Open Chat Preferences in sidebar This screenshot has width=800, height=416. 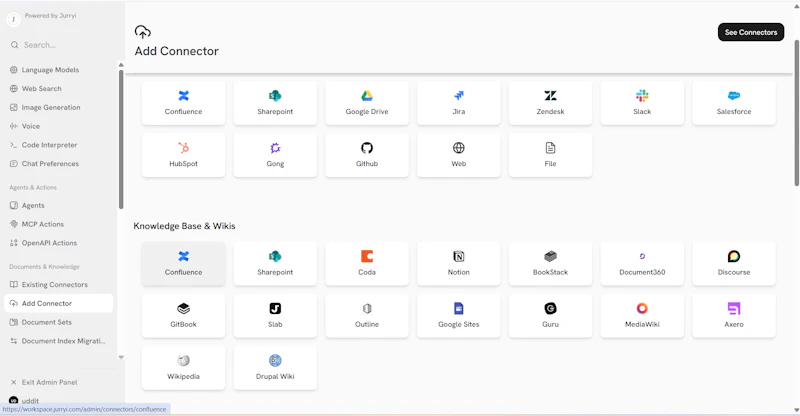pyautogui.click(x=59, y=164)
